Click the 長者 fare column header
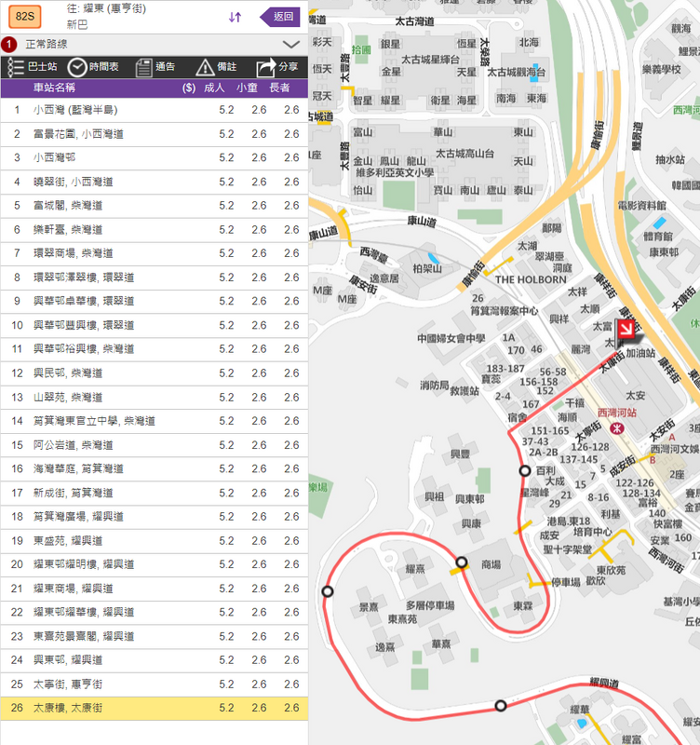700x745 pixels. [x=279, y=88]
